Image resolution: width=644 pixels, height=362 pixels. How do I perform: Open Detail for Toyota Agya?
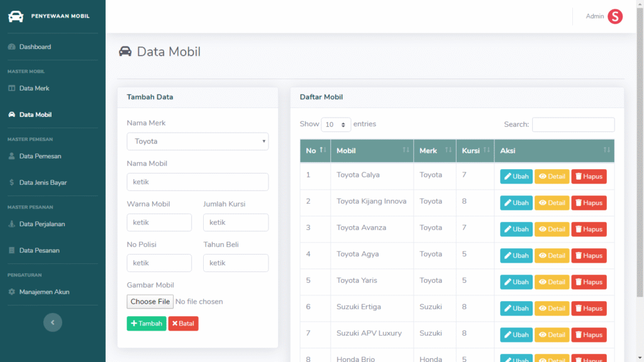[x=552, y=256]
